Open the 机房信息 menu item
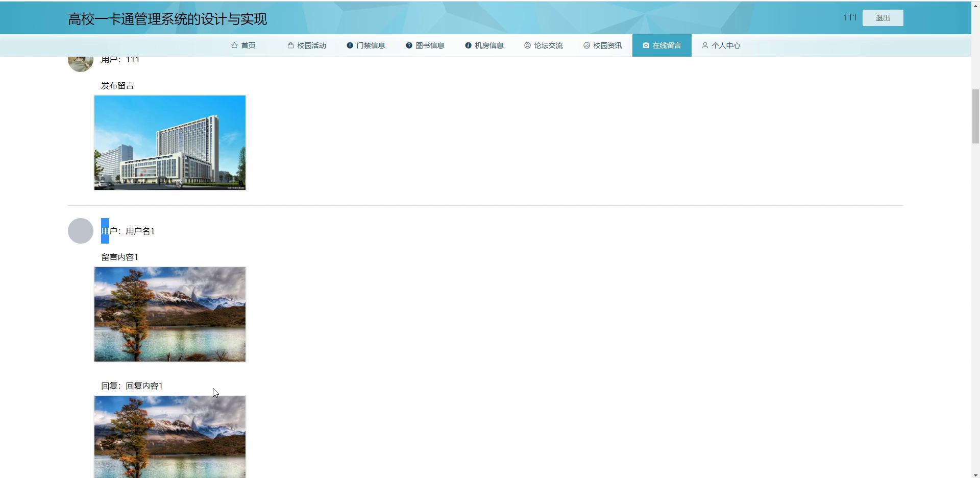 [484, 45]
